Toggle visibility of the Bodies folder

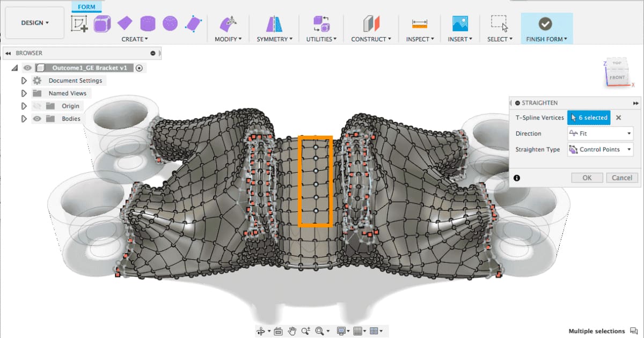[37, 119]
